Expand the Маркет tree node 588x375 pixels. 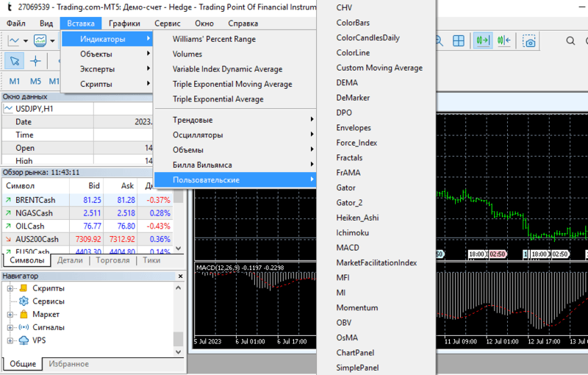(10, 314)
